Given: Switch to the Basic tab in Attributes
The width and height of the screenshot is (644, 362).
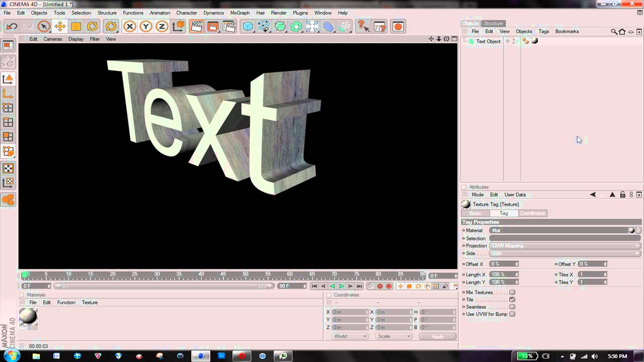Looking at the screenshot, I should pyautogui.click(x=475, y=213).
